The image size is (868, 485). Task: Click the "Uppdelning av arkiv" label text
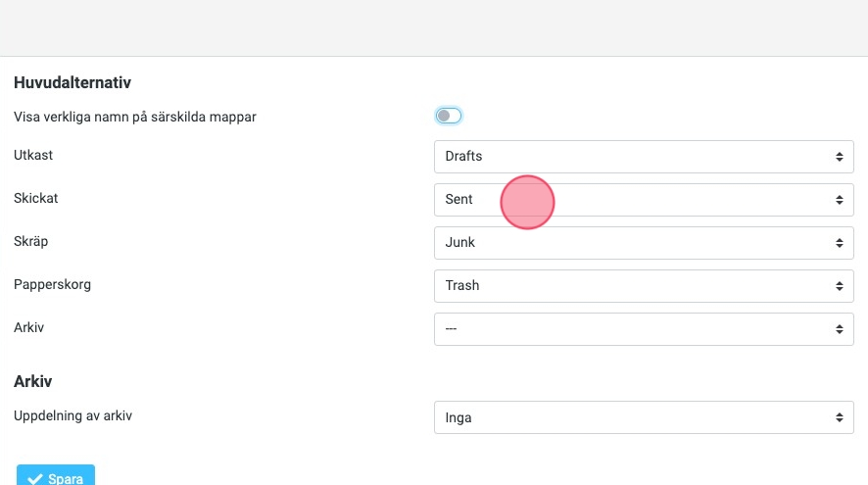(x=72, y=415)
